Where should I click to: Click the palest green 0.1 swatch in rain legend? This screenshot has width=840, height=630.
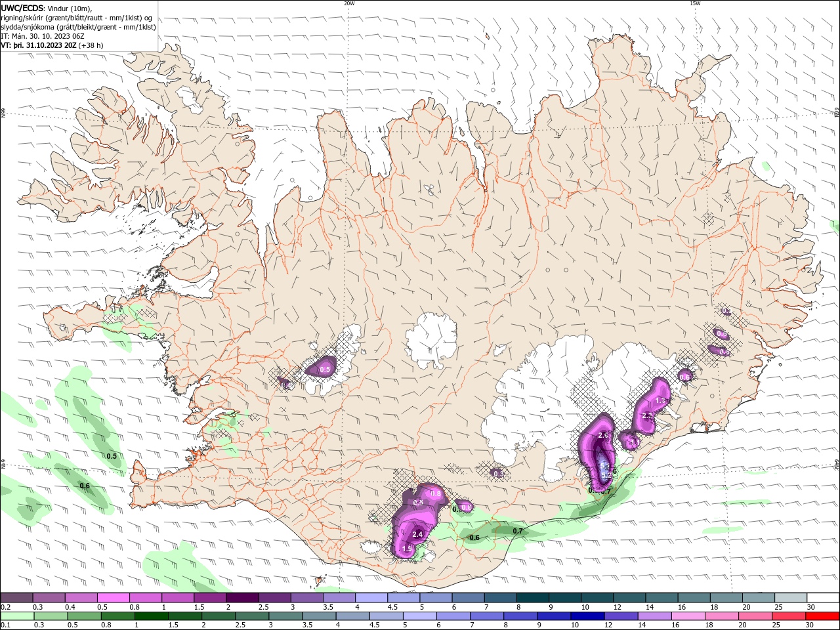click(x=16, y=616)
